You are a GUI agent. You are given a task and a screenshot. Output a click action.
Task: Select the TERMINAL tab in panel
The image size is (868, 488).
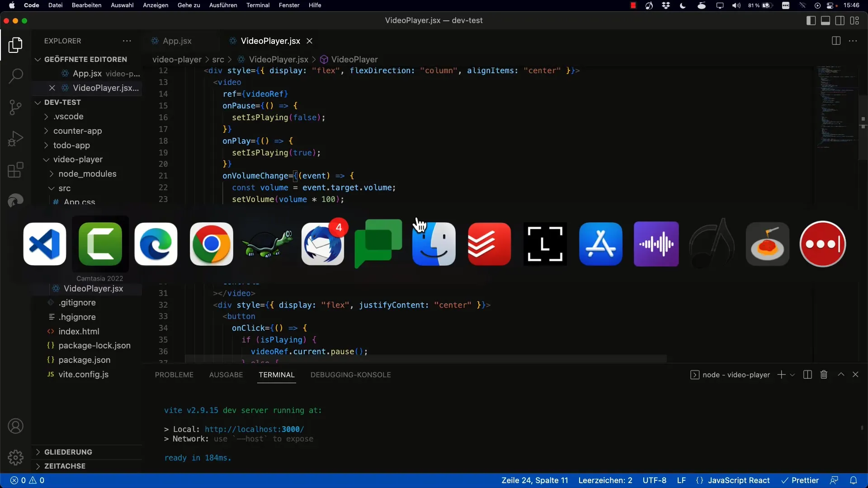click(x=276, y=375)
